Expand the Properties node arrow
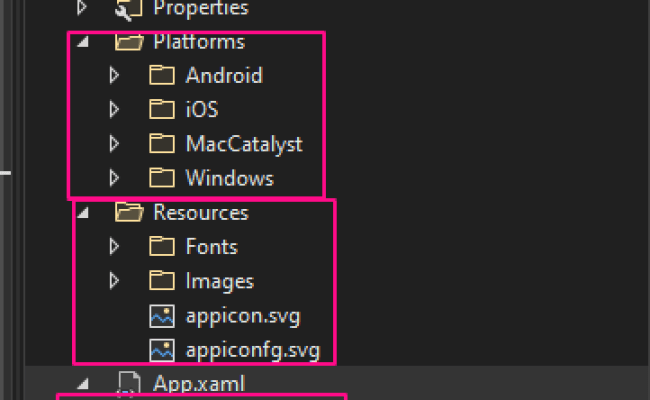 coord(82,7)
